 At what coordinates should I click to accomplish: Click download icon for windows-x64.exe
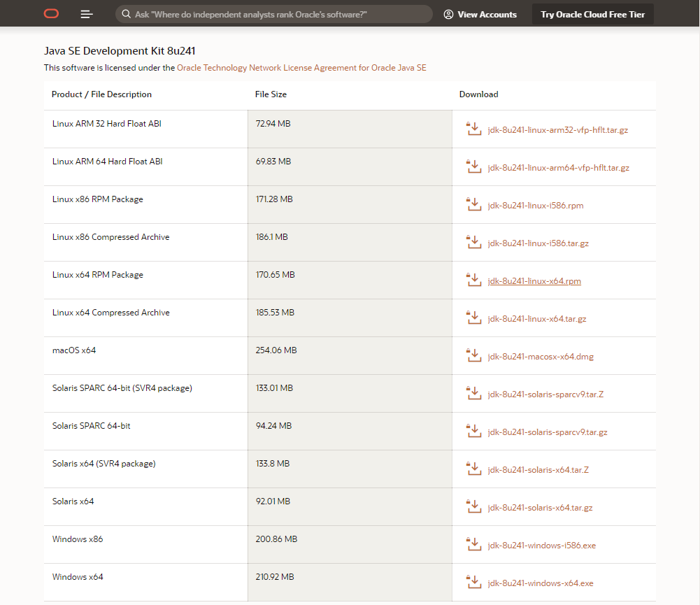(x=473, y=582)
